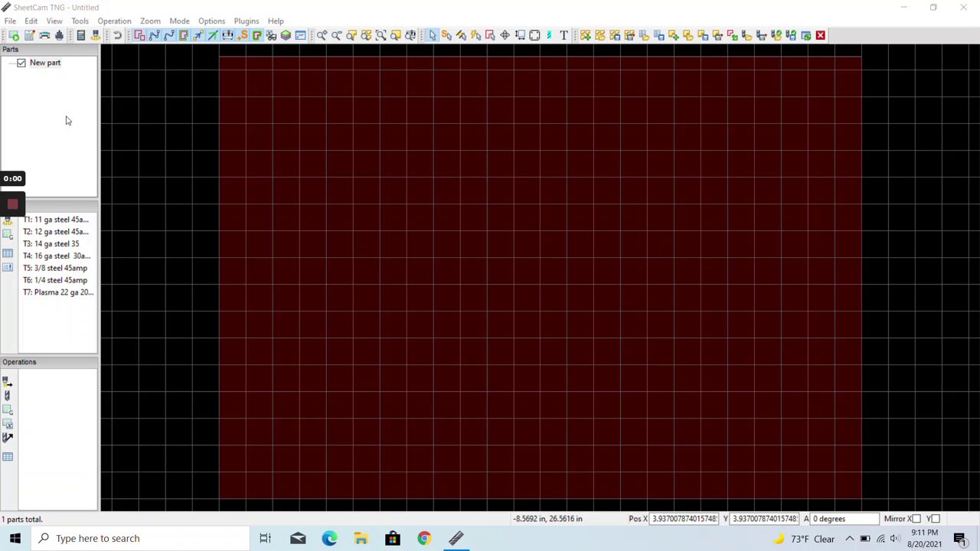This screenshot has width=980, height=551.
Task: Click the Zoom out magnifier icon
Action: (336, 35)
